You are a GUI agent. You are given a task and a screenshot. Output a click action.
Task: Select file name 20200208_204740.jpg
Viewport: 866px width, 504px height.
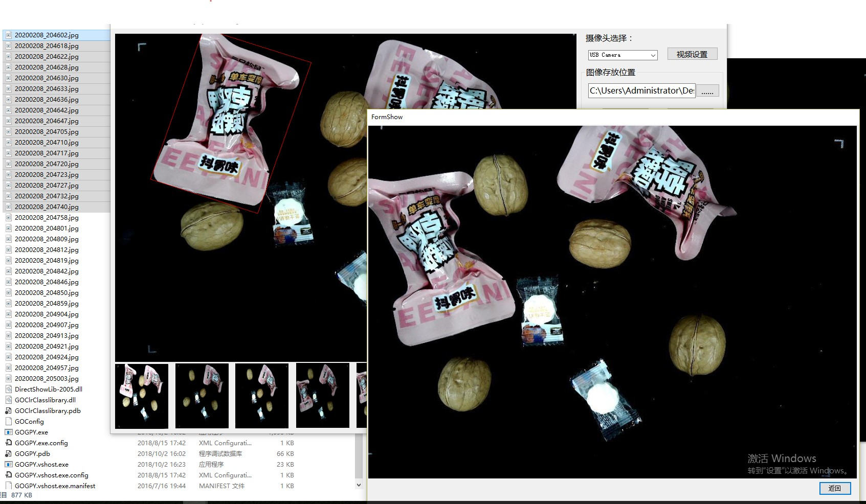pyautogui.click(x=47, y=207)
